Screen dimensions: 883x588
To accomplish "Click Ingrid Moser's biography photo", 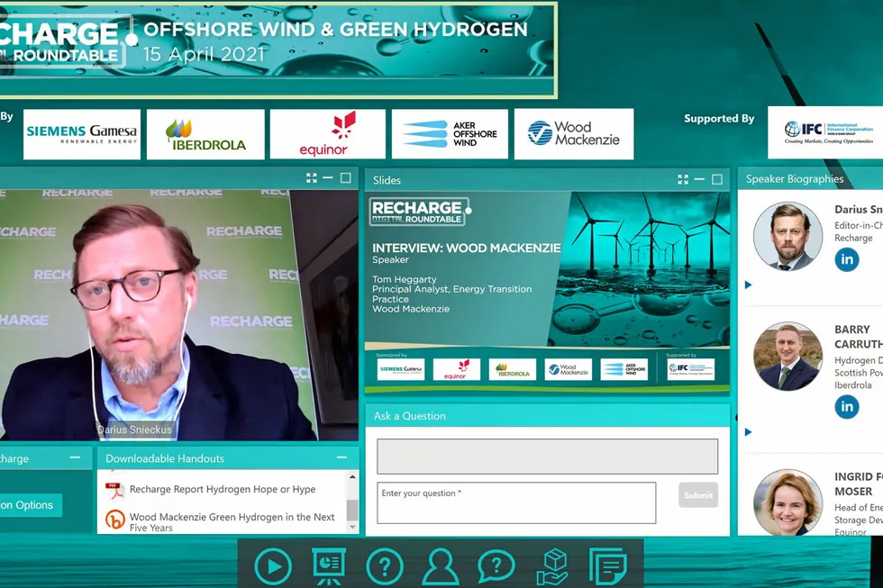I will pyautogui.click(x=787, y=502).
